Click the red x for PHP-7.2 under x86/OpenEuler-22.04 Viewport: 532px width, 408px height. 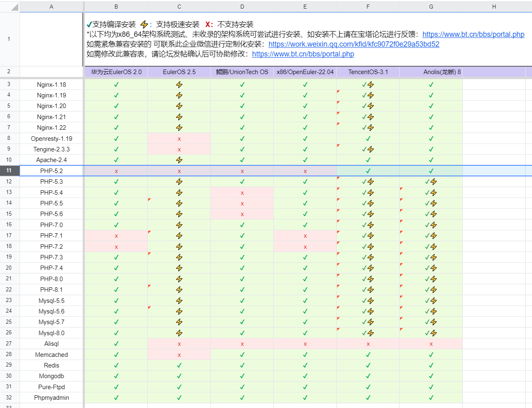(x=305, y=247)
